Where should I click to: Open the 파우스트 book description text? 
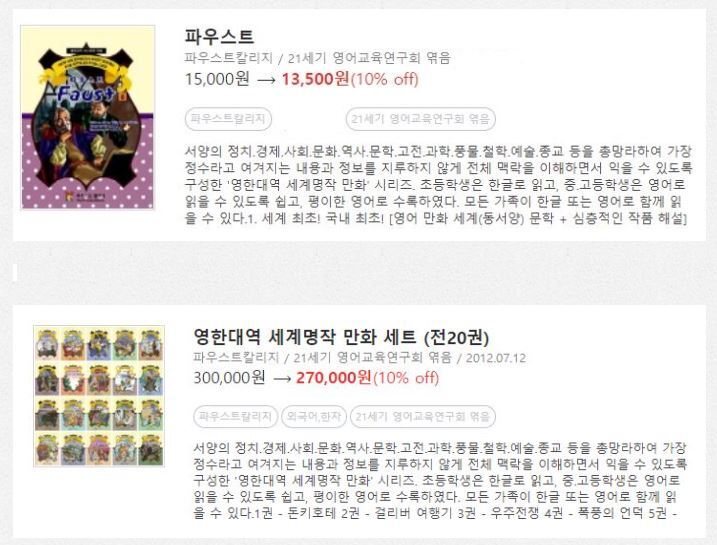click(x=438, y=185)
